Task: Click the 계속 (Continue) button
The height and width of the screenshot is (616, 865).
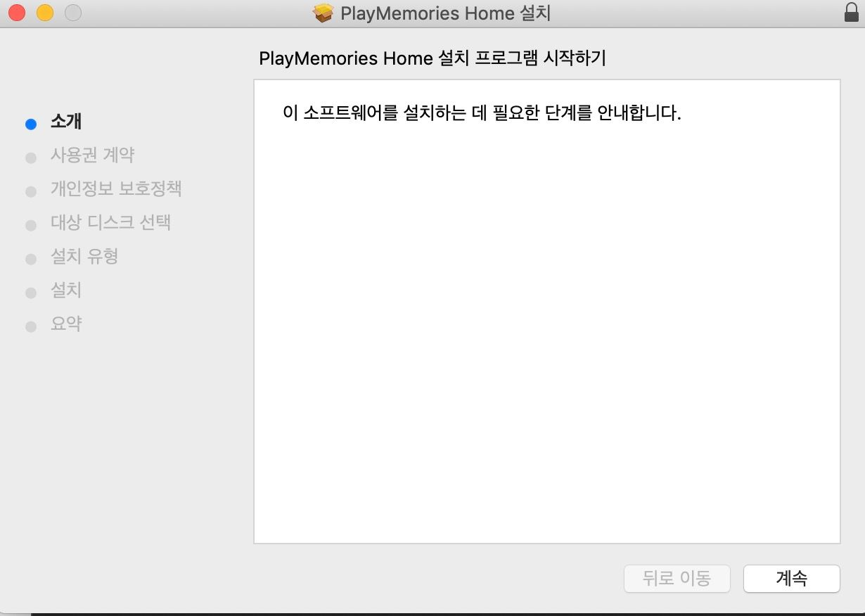Action: [792, 579]
